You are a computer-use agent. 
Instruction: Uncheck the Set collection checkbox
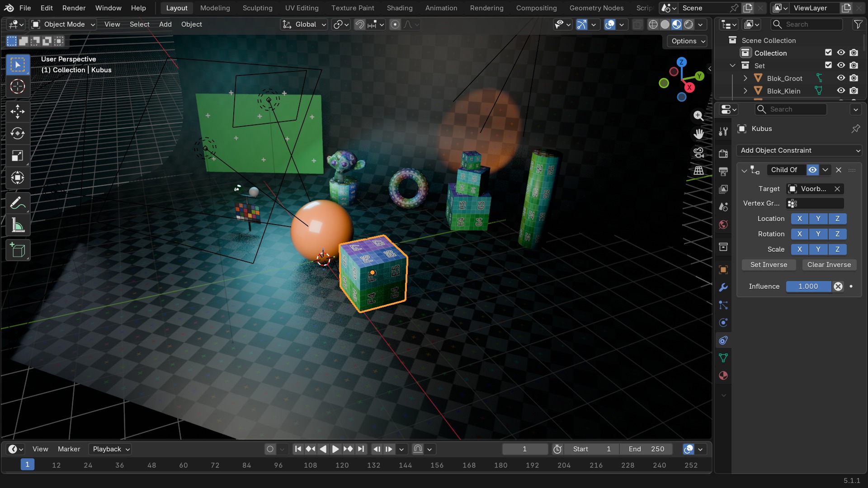(828, 66)
